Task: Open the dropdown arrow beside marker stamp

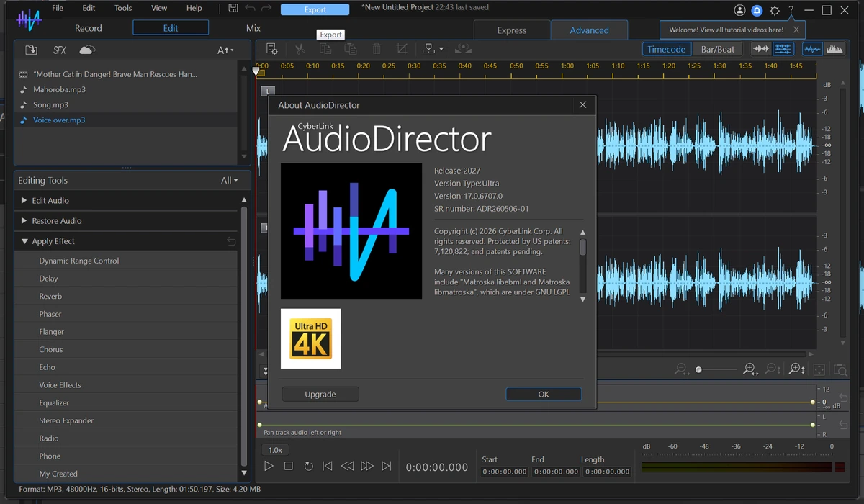Action: click(x=441, y=49)
